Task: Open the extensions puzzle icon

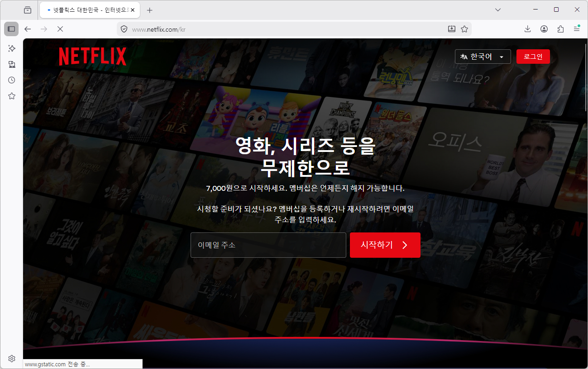Action: click(560, 29)
